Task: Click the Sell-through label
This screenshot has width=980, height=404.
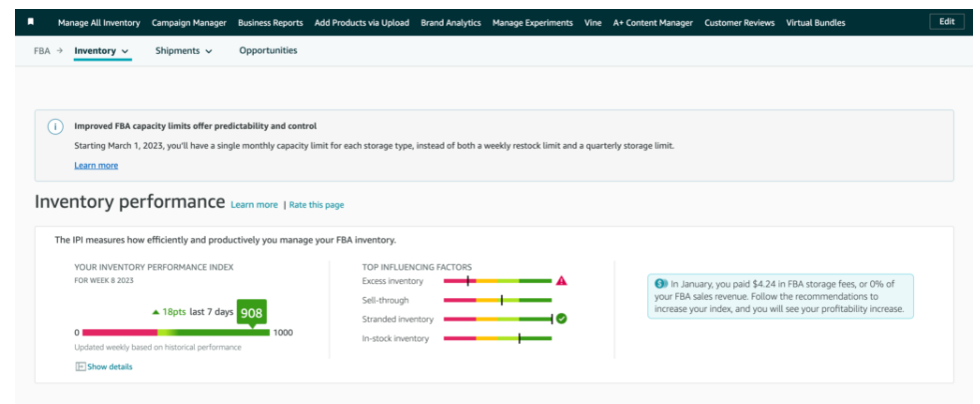Action: [x=386, y=300]
